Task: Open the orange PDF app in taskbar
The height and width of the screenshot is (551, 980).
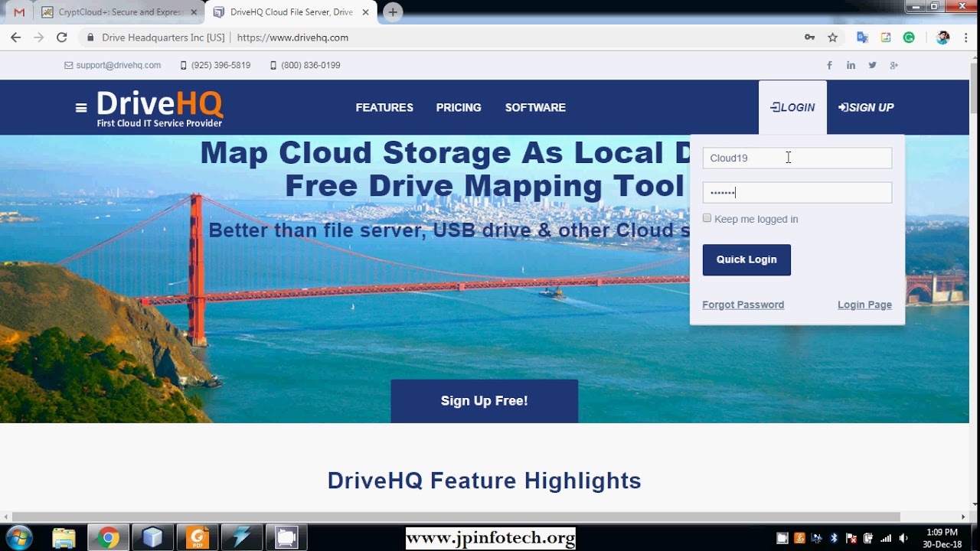Action: coord(198,538)
